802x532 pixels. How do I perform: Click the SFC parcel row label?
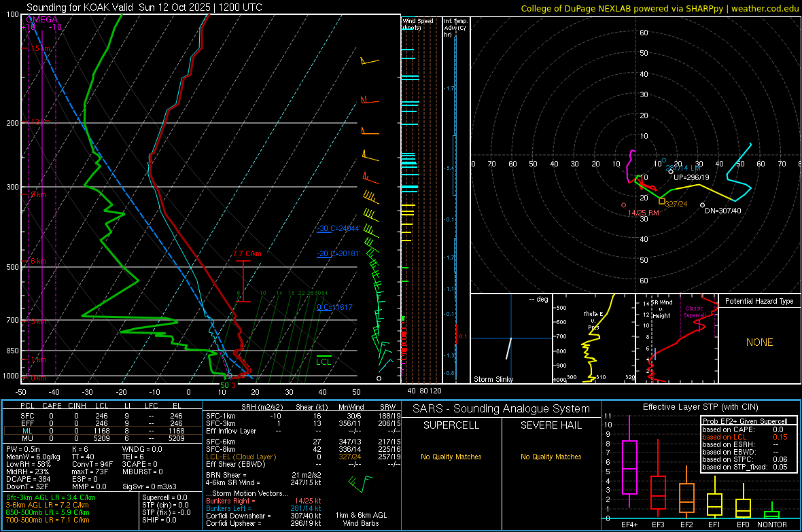pos(27,416)
